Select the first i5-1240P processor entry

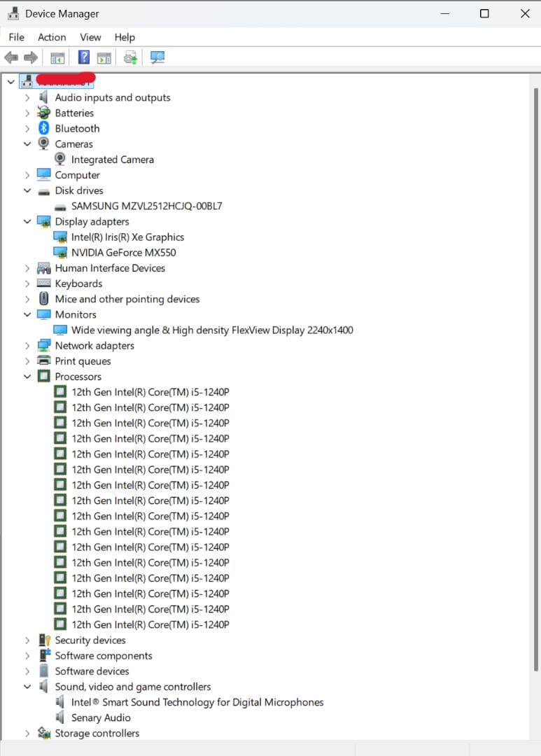pyautogui.click(x=150, y=392)
